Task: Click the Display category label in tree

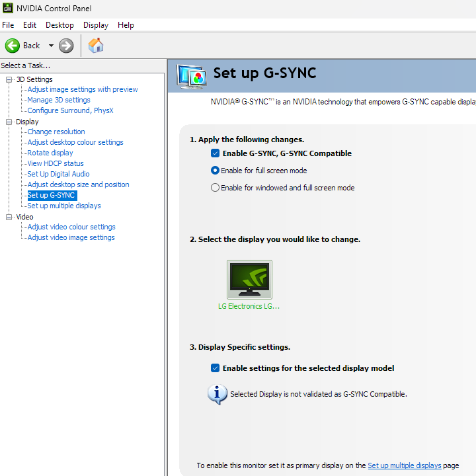Action: pyautogui.click(x=27, y=122)
